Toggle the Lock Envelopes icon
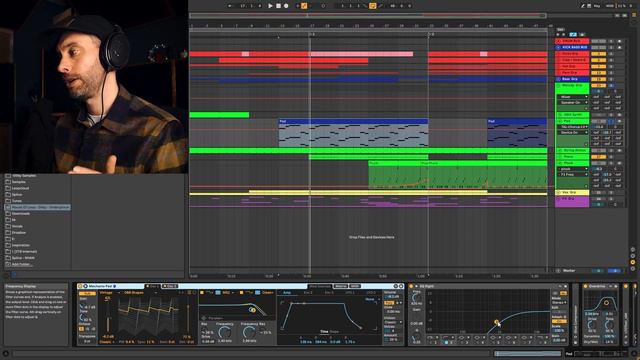The height and width of the screenshot is (360, 640). (582, 35)
